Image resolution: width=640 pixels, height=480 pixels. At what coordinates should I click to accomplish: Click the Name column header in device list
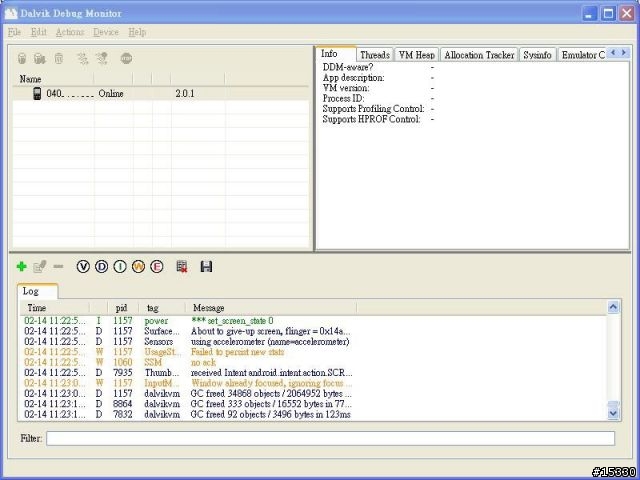[53, 79]
